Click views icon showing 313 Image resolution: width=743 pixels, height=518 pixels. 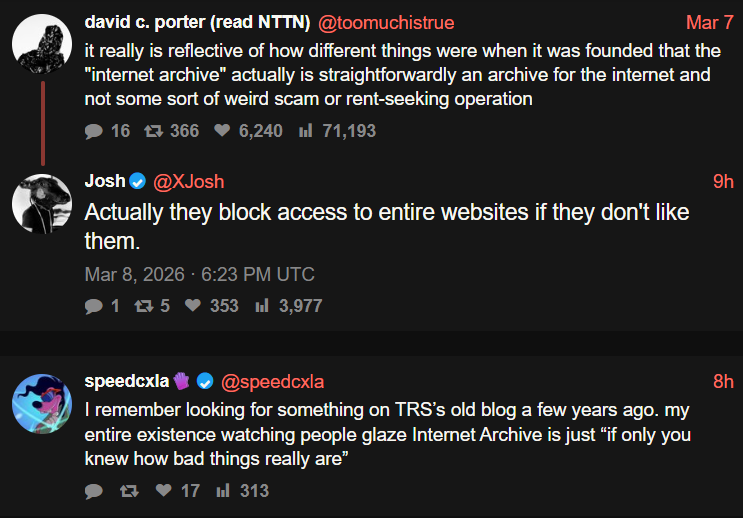tap(223, 491)
